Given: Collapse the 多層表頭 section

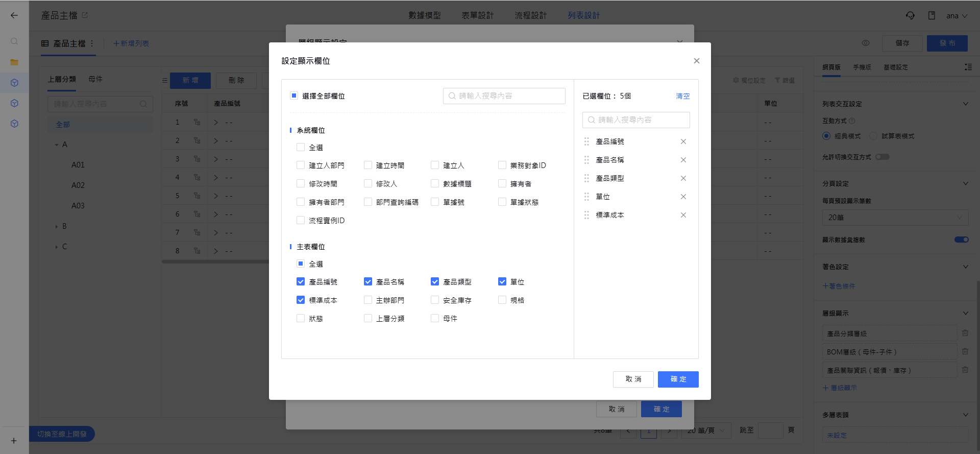Looking at the screenshot, I should (965, 415).
